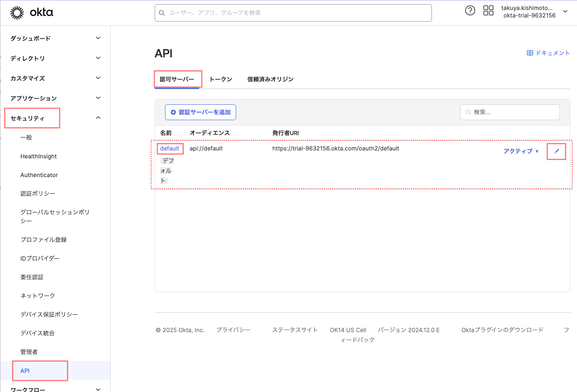Expand the カスタマイズ menu chevron
577x392 pixels.
(98, 78)
